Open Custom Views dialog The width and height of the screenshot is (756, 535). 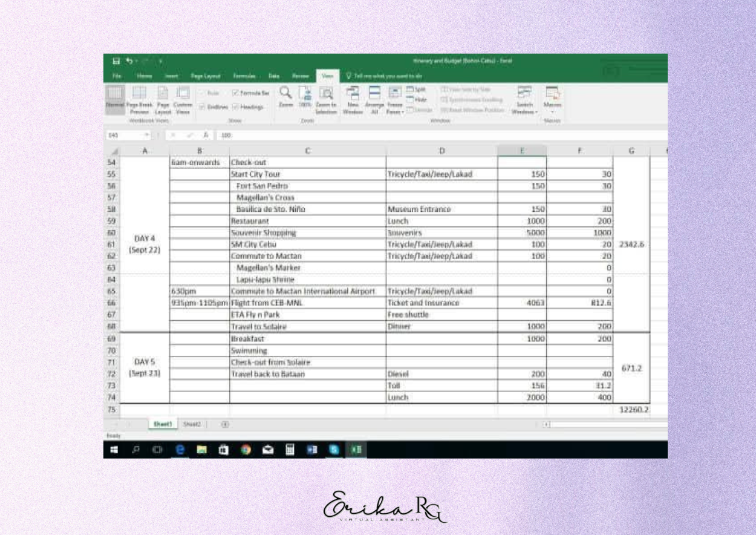(x=183, y=100)
